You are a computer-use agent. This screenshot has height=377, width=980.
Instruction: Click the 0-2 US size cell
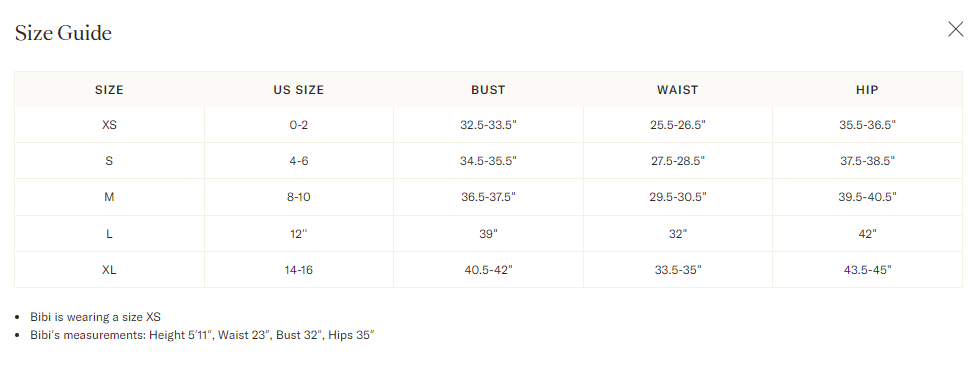click(299, 125)
